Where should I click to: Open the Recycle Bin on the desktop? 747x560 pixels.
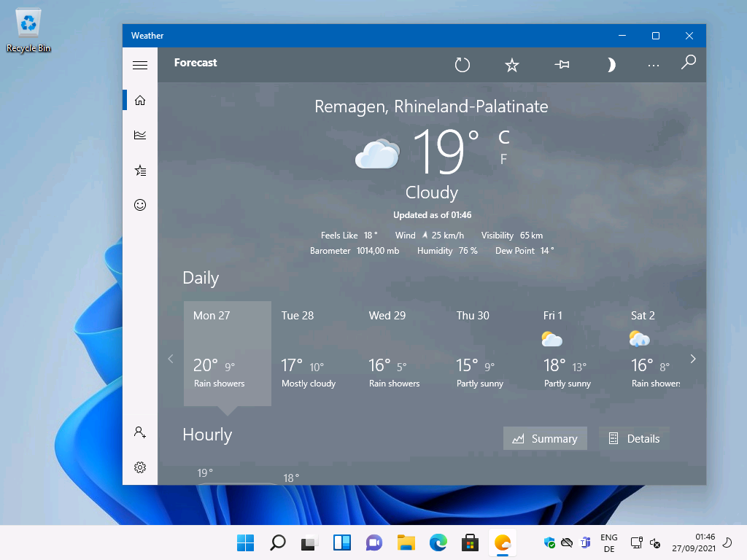(28, 31)
